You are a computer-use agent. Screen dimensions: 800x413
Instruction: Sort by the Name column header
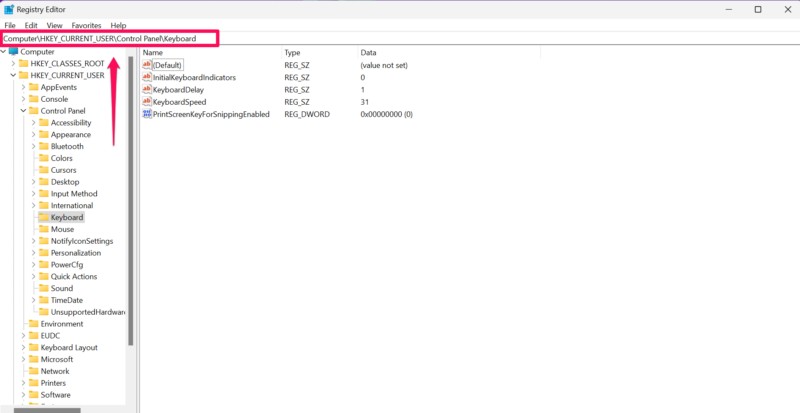(152, 51)
